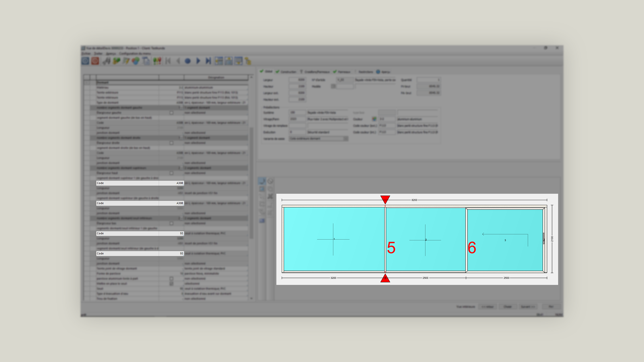Screen dimensions: 644x362
Task: Click the << retour button
Action: [487, 307]
